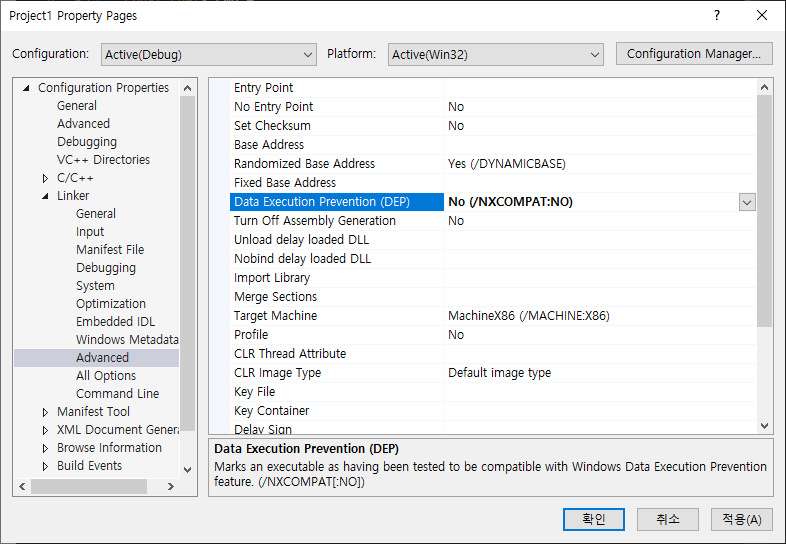Select Input under Linker
Viewport: 786px width, 544px height.
click(90, 232)
